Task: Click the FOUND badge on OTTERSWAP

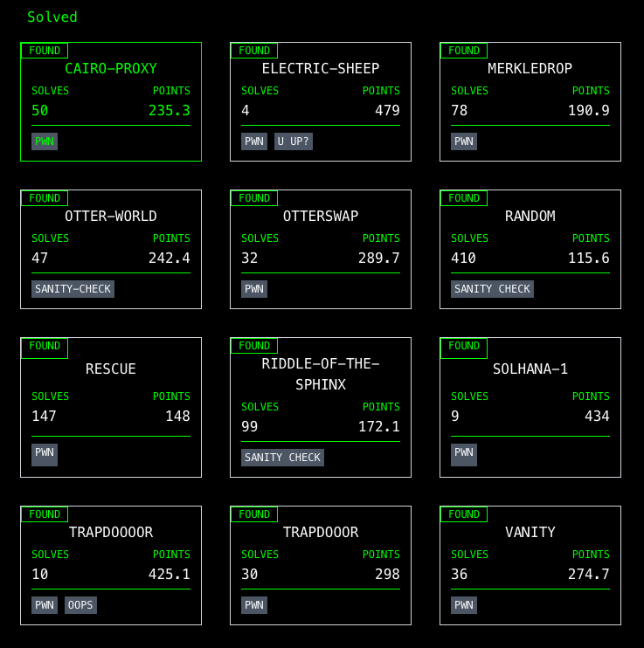Action: pyautogui.click(x=254, y=198)
